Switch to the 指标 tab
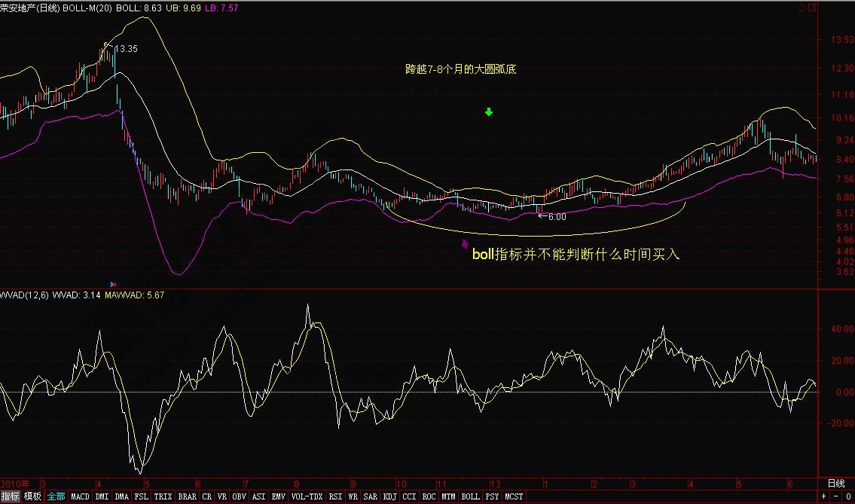Screen dimensions: 855x504 (x=11, y=497)
